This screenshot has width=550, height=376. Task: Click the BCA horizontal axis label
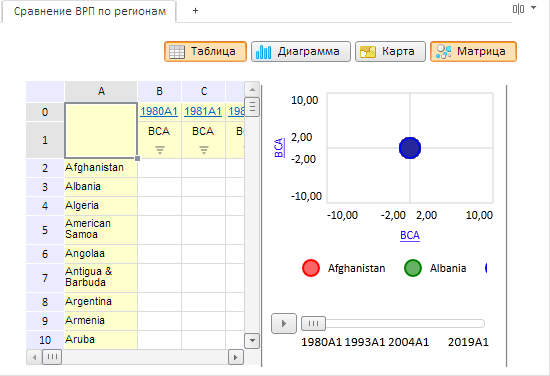tap(410, 235)
